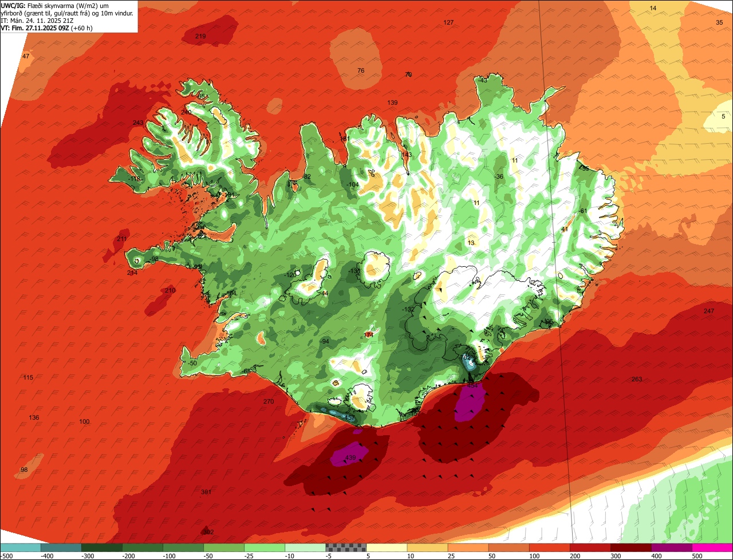Click the title line 'UWC/IG: Flæði skynvarma (W/m2) um'
The width and height of the screenshot is (733, 560).
tap(55, 5)
